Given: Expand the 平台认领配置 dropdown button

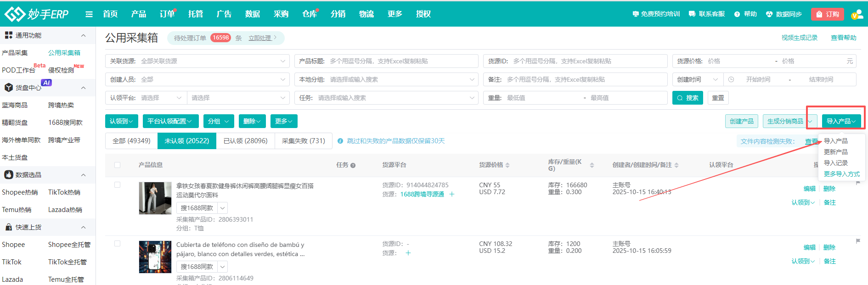Looking at the screenshot, I should coord(170,121).
